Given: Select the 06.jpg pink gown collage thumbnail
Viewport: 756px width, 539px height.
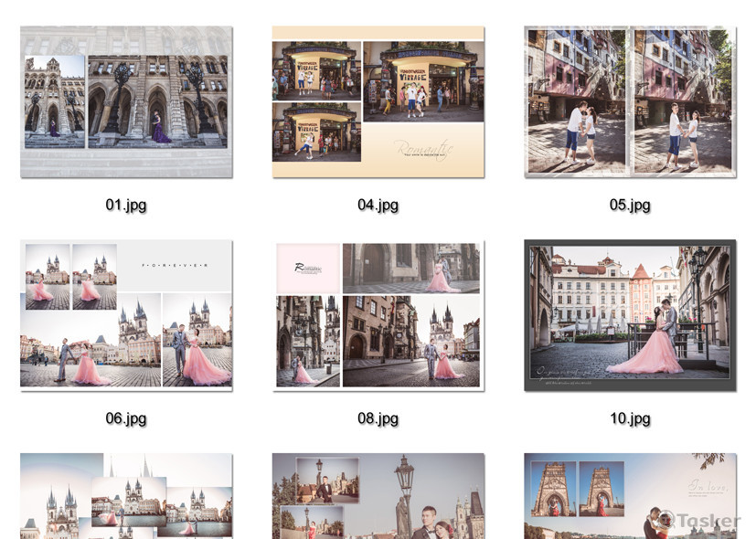Looking at the screenshot, I should [126, 315].
